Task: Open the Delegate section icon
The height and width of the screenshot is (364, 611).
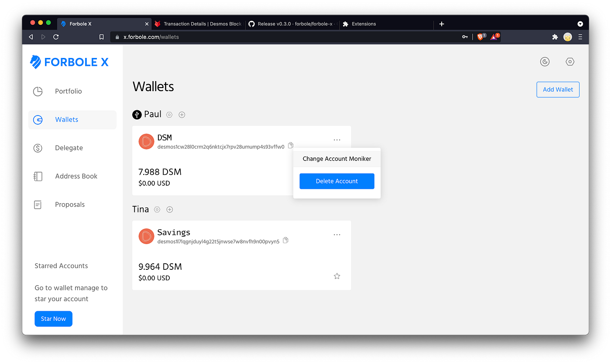Action: [38, 148]
